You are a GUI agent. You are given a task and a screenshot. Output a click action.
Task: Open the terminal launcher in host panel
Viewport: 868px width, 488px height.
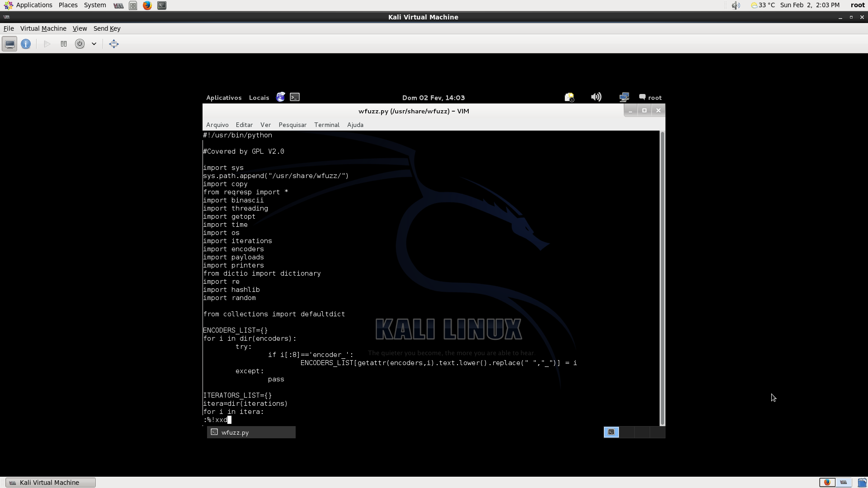(x=162, y=5)
